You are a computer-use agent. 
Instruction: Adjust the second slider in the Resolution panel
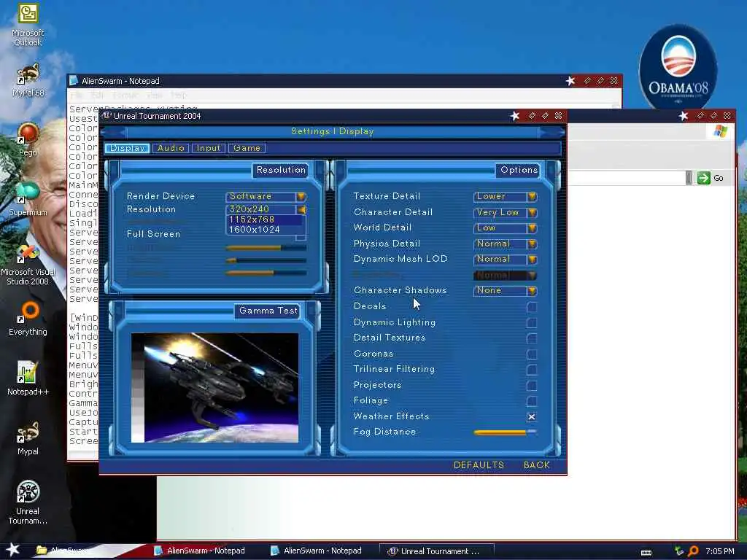click(266, 260)
